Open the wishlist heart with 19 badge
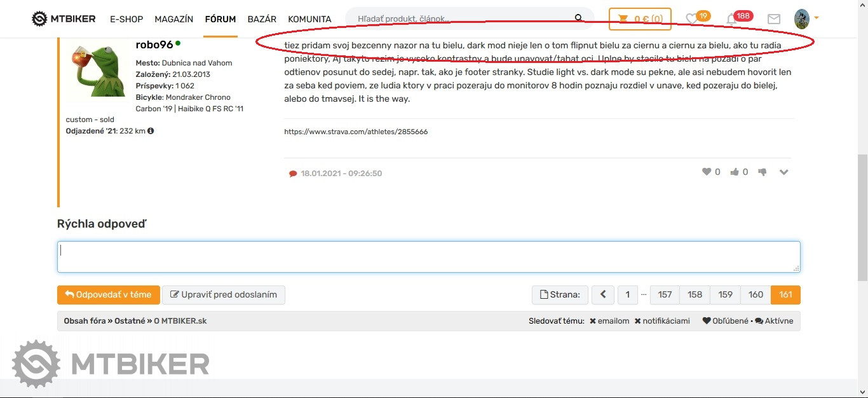The height and width of the screenshot is (398, 868). [x=693, y=20]
